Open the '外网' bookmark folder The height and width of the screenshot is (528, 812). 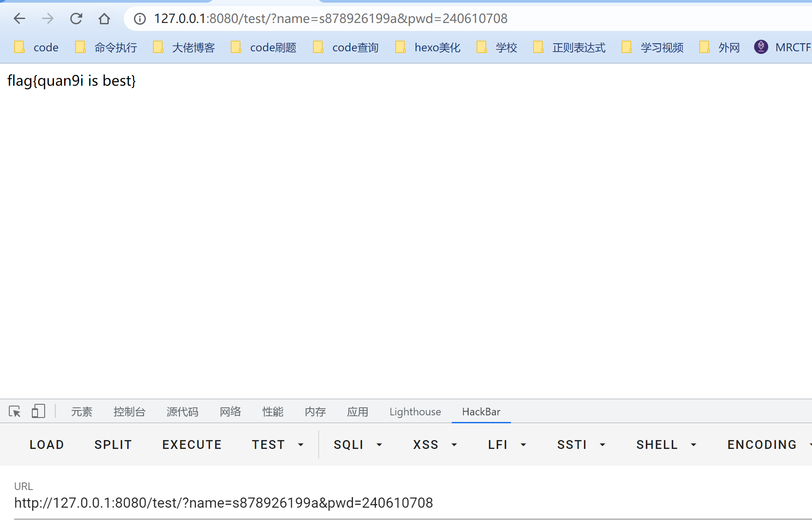tap(719, 47)
